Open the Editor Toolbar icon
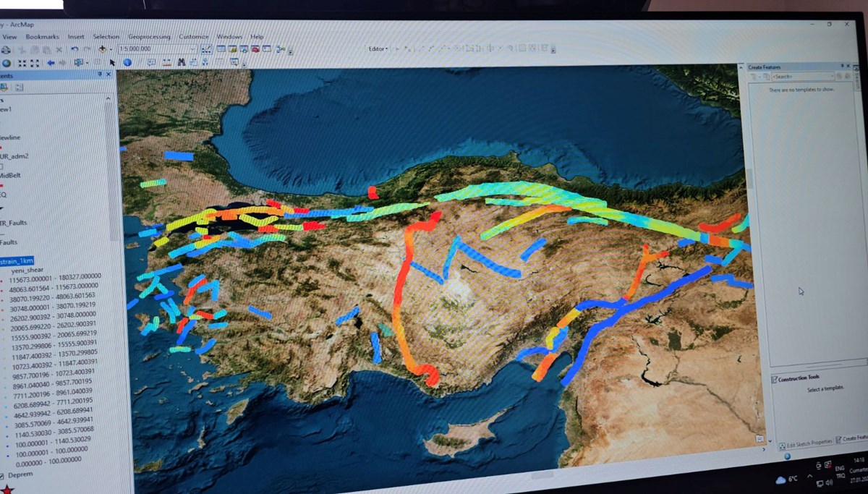The height and width of the screenshot is (494, 868). coord(206,49)
